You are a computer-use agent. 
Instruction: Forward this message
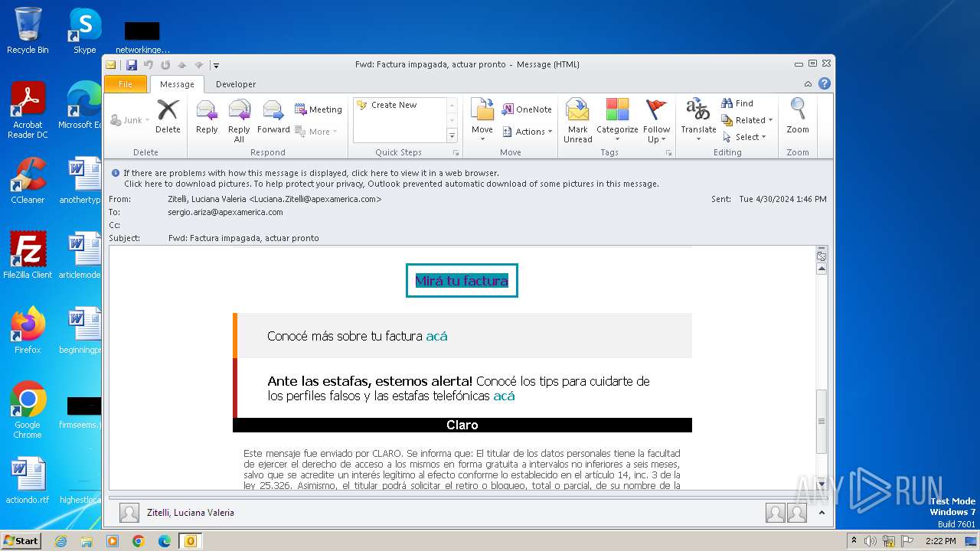coord(273,116)
